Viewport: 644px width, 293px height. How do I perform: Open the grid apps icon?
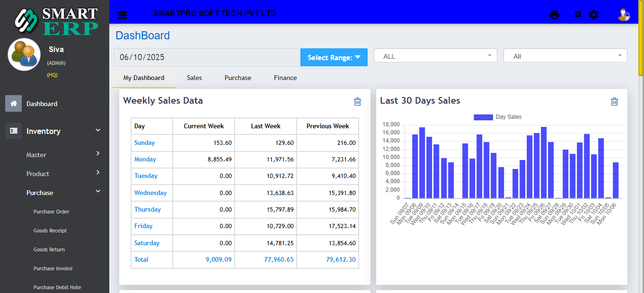578,15
